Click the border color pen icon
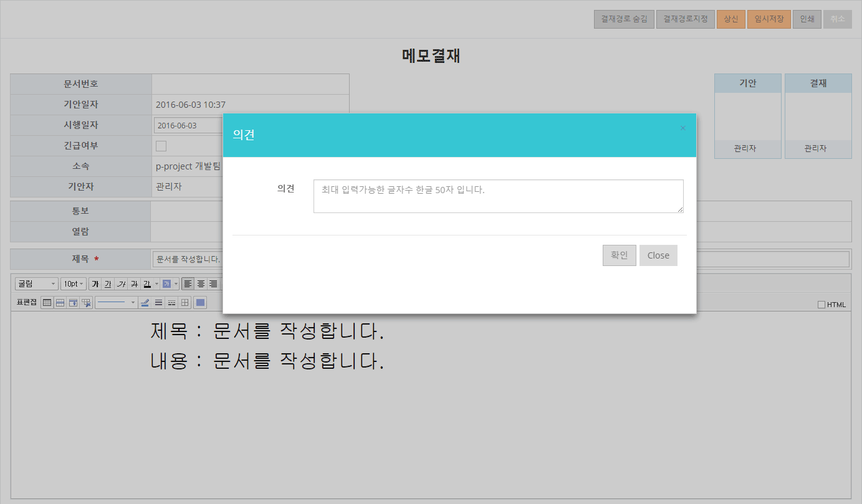The image size is (862, 504). [x=145, y=303]
